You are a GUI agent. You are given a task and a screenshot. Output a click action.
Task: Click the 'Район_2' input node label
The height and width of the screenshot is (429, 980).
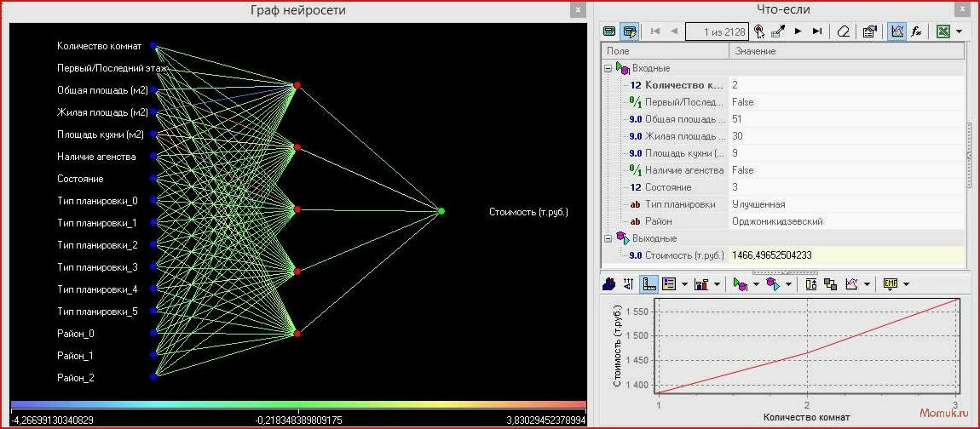click(x=76, y=378)
